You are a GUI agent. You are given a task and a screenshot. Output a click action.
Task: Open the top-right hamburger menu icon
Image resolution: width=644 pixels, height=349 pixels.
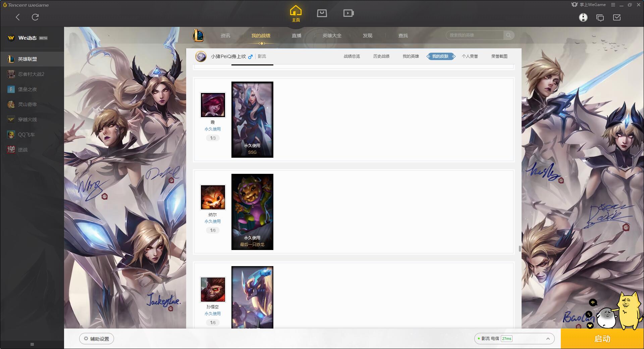click(x=613, y=5)
